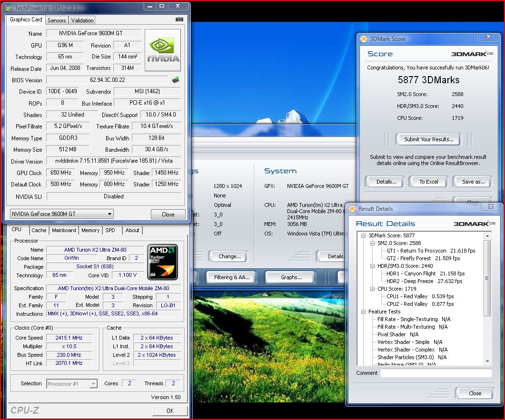Click the System Details button in 3DMark
The height and width of the screenshot is (420, 505).
coord(331,256)
